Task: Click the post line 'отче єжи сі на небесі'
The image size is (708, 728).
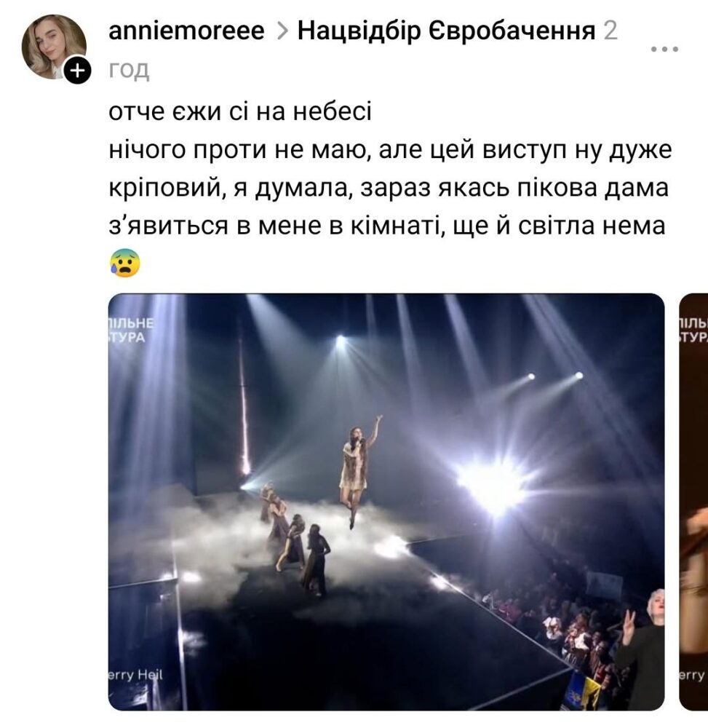Action: click(240, 112)
